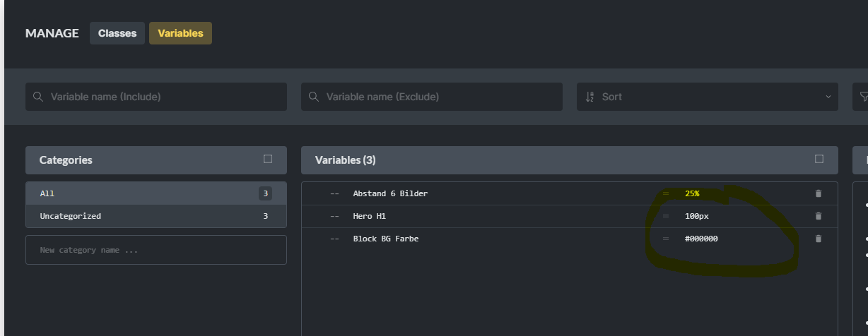The width and height of the screenshot is (868, 336).
Task: Select the All category
Action: click(156, 193)
